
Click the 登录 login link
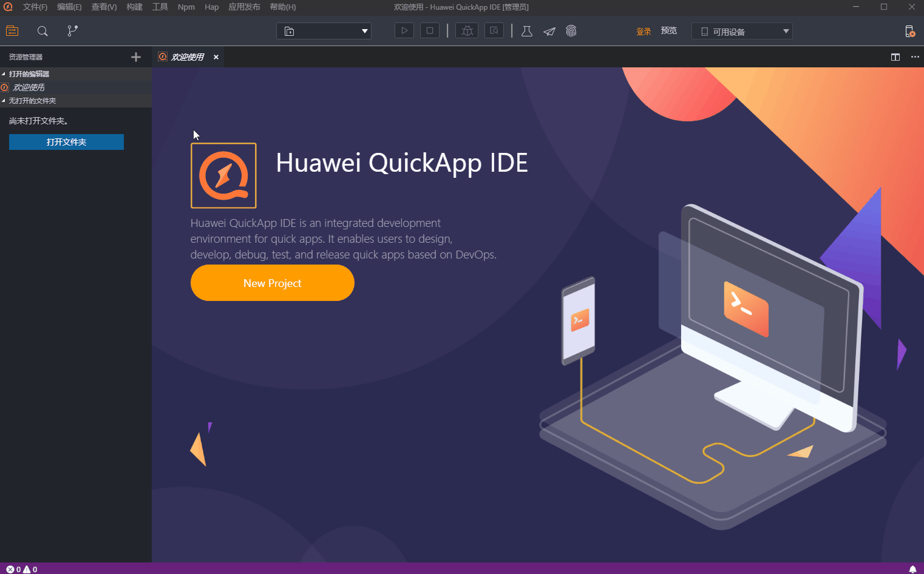coord(644,32)
